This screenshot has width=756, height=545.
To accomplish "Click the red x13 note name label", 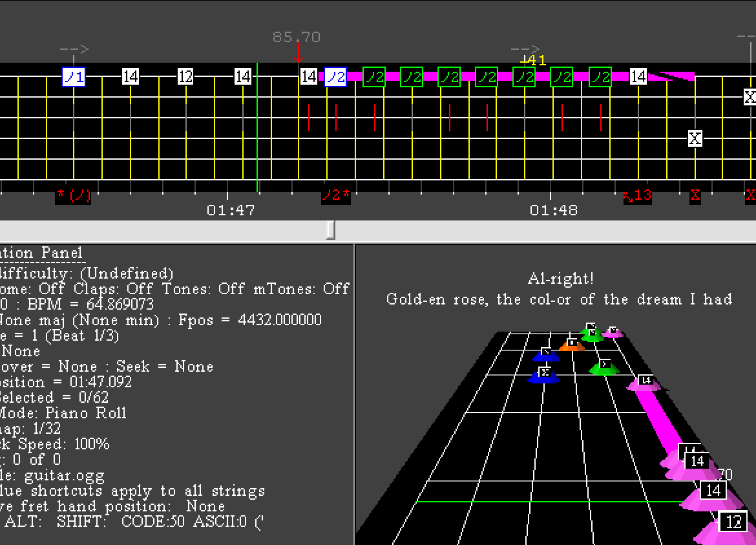I will pos(637,195).
